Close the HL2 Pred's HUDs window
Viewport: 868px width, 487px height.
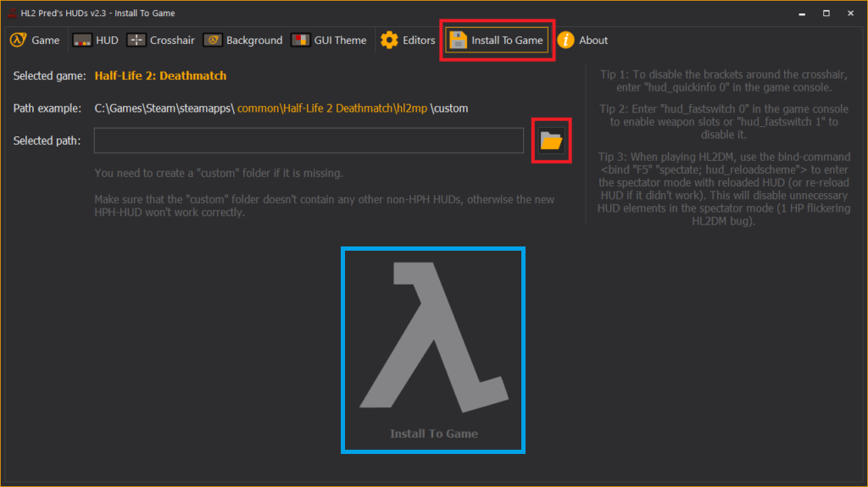(850, 14)
